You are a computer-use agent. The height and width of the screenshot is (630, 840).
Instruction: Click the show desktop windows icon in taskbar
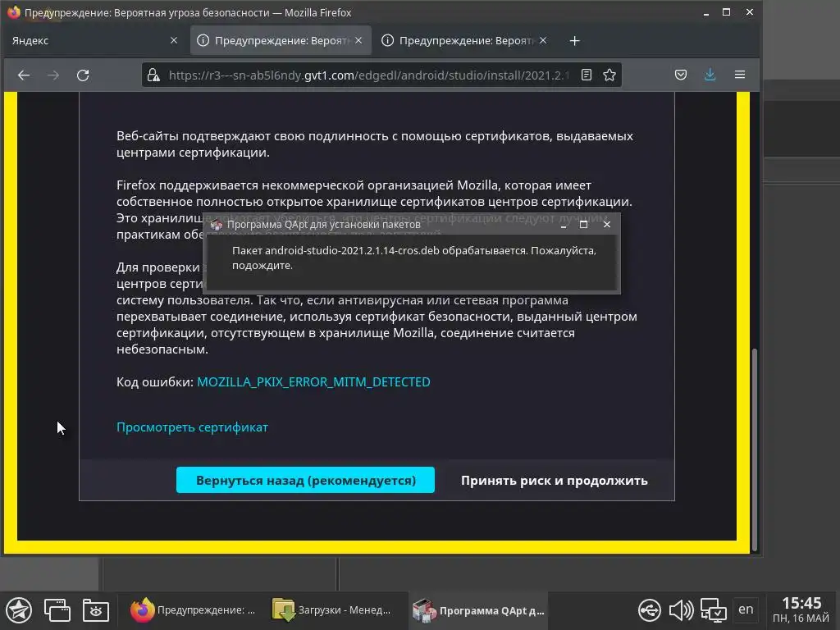click(x=57, y=610)
